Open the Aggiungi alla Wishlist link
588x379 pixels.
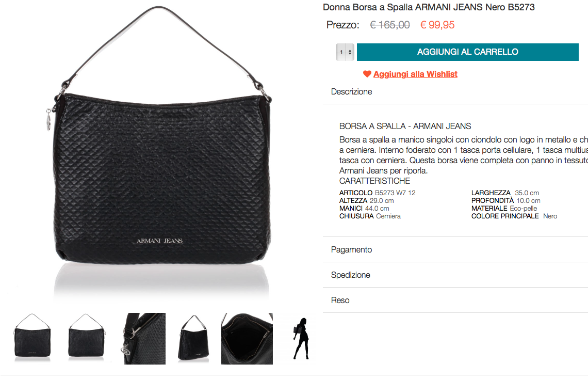pyautogui.click(x=415, y=74)
